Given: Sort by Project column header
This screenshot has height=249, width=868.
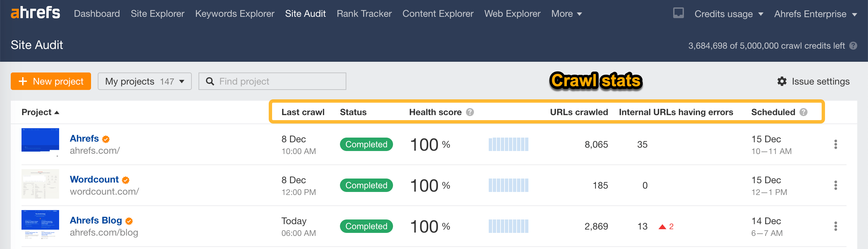Looking at the screenshot, I should coord(40,112).
